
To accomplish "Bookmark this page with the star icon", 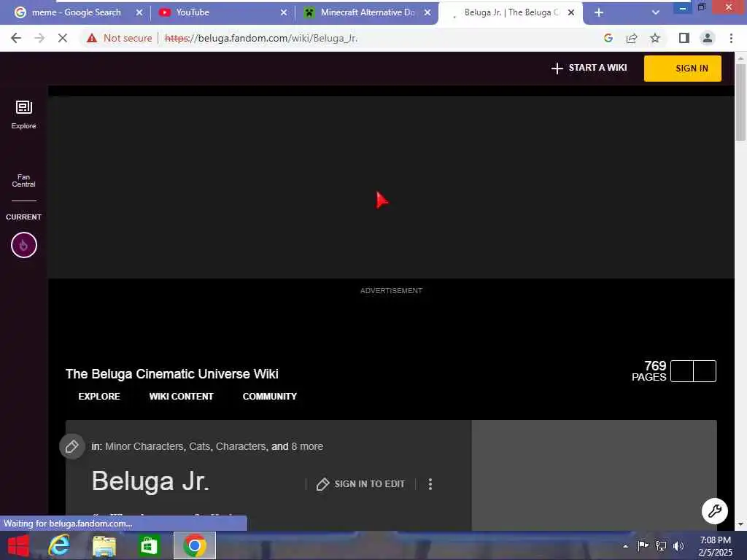I will 655,38.
